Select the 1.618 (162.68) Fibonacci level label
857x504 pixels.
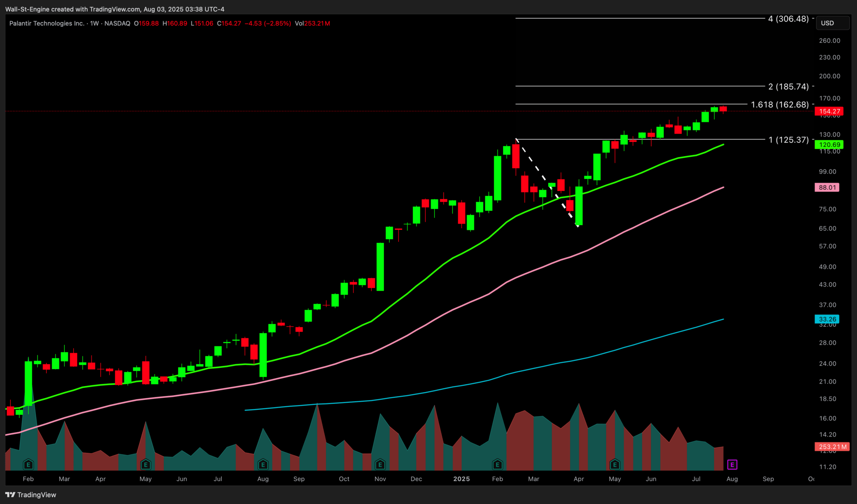click(779, 104)
